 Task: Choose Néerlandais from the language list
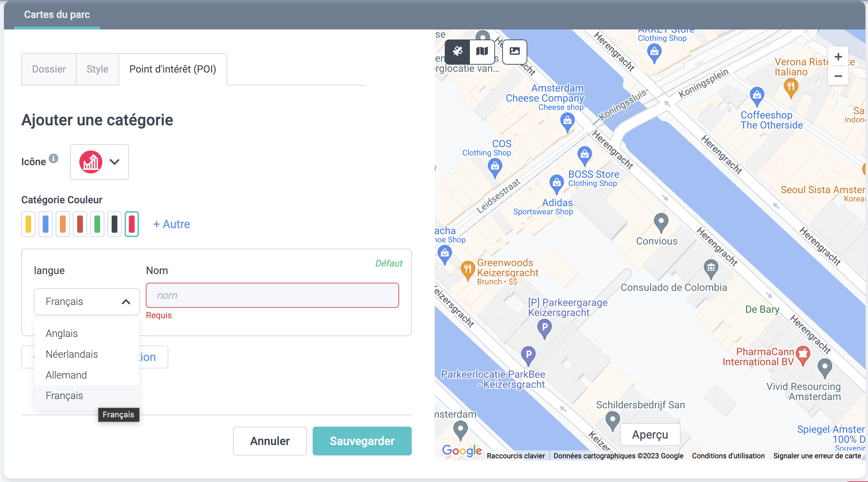coord(72,354)
